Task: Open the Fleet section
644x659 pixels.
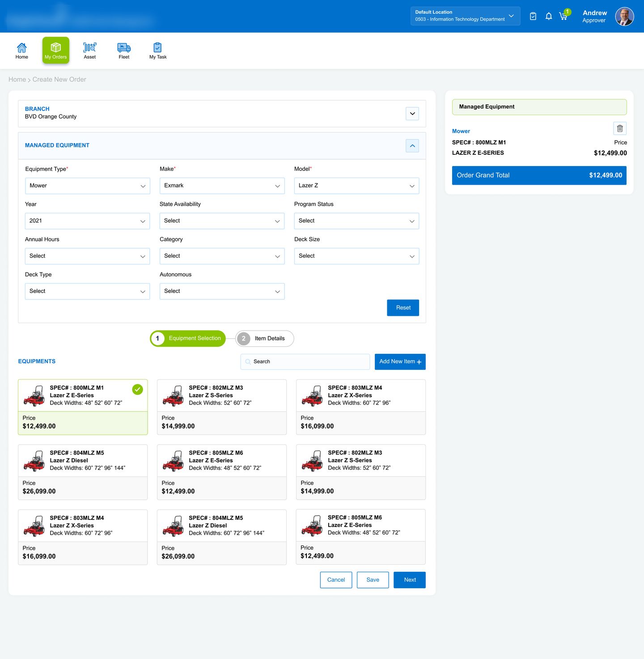Action: coord(124,51)
